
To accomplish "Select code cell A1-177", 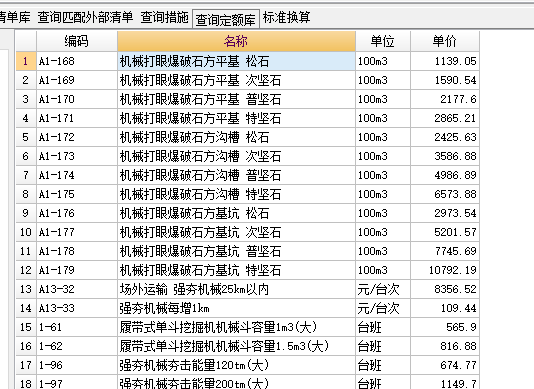I will pos(77,232).
